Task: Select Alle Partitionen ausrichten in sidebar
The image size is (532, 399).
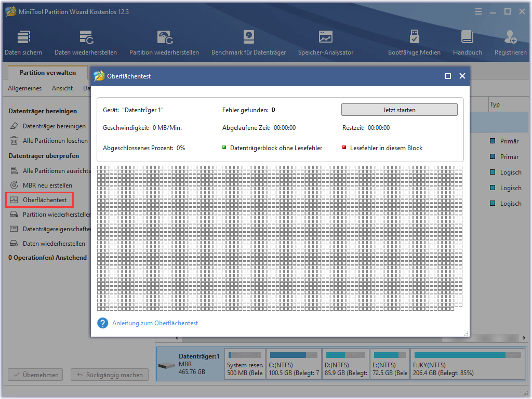Action: [x=50, y=170]
